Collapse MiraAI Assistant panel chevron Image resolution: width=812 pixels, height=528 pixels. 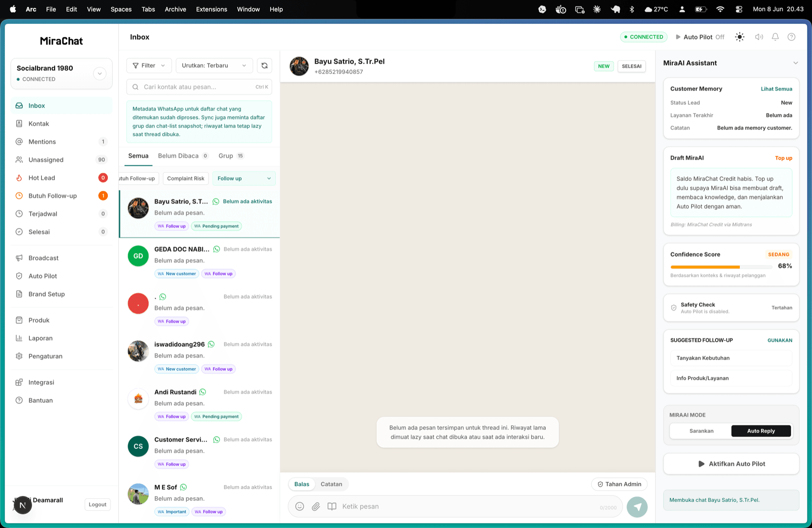(795, 63)
